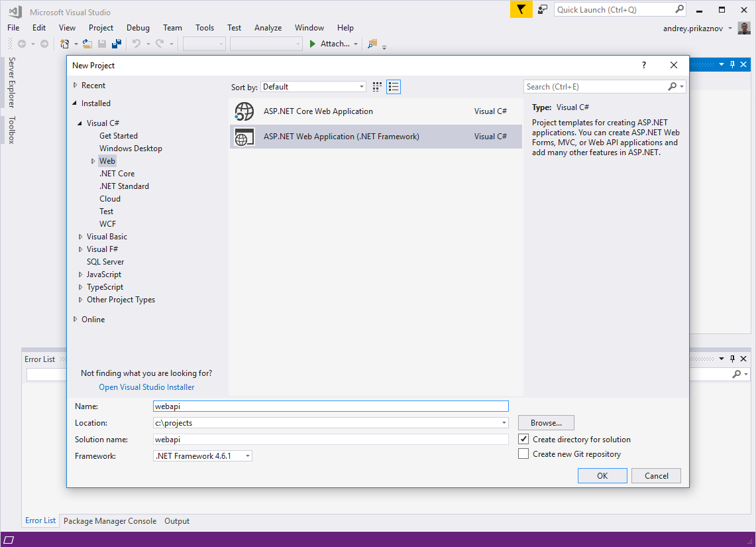Image resolution: width=756 pixels, height=547 pixels.
Task: Select the Cloud category
Action: pos(110,199)
